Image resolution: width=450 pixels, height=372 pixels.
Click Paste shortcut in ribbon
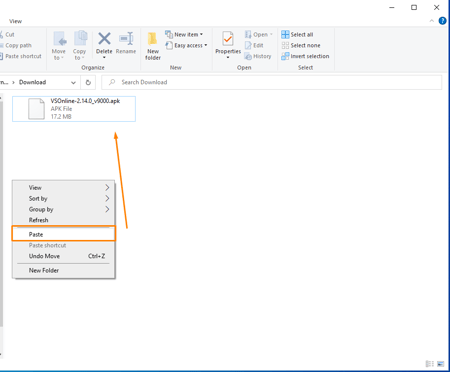(x=21, y=56)
